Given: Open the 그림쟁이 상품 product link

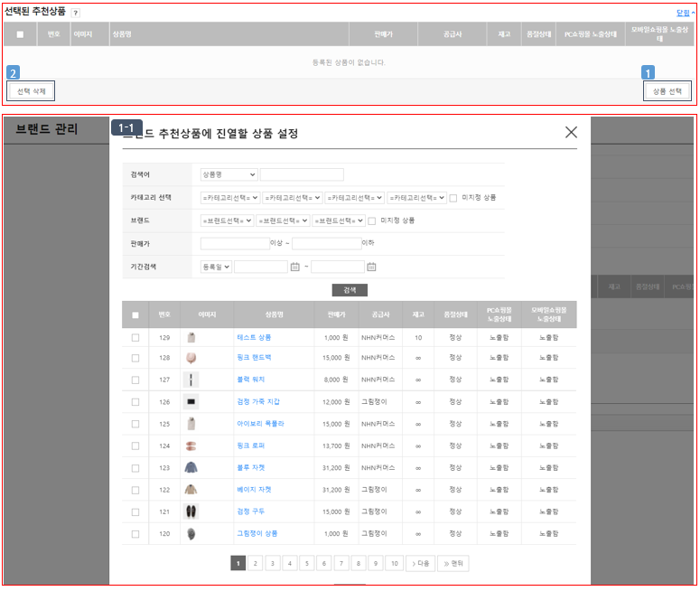Looking at the screenshot, I should (x=257, y=534).
